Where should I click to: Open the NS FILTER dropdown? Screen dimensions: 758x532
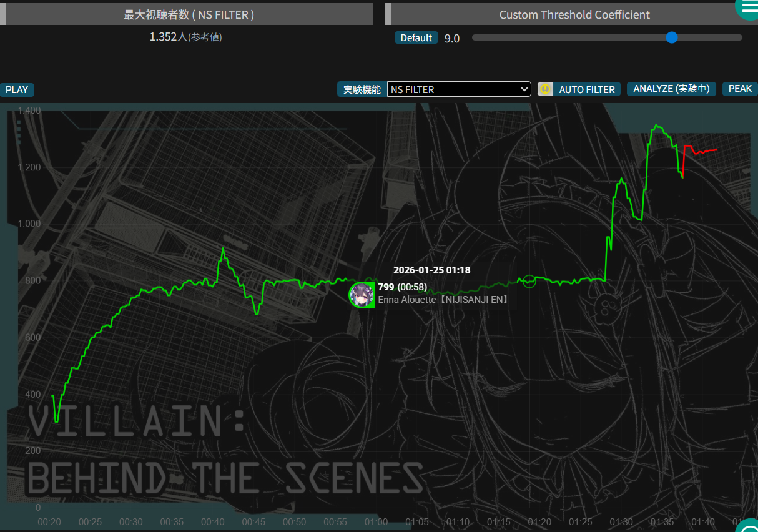pos(459,89)
